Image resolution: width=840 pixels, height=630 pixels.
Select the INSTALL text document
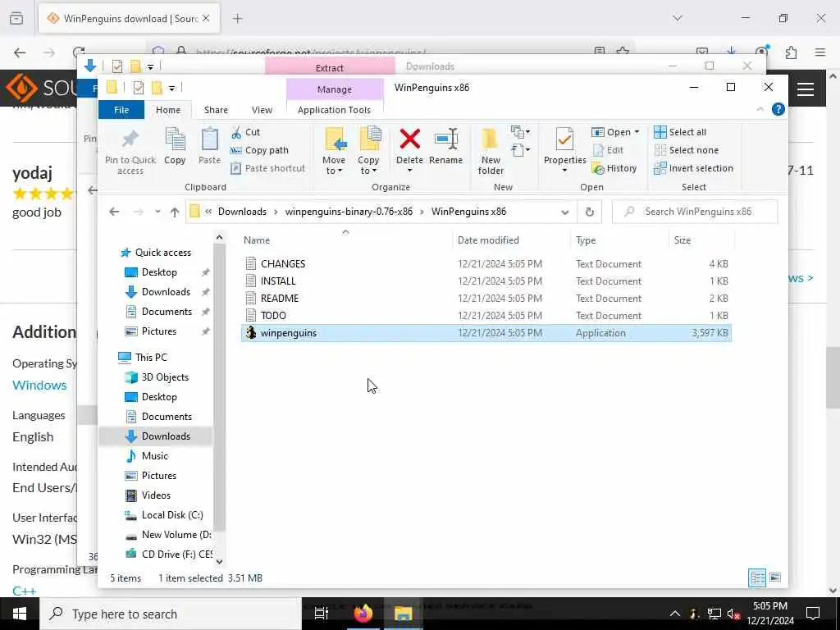point(486,281)
